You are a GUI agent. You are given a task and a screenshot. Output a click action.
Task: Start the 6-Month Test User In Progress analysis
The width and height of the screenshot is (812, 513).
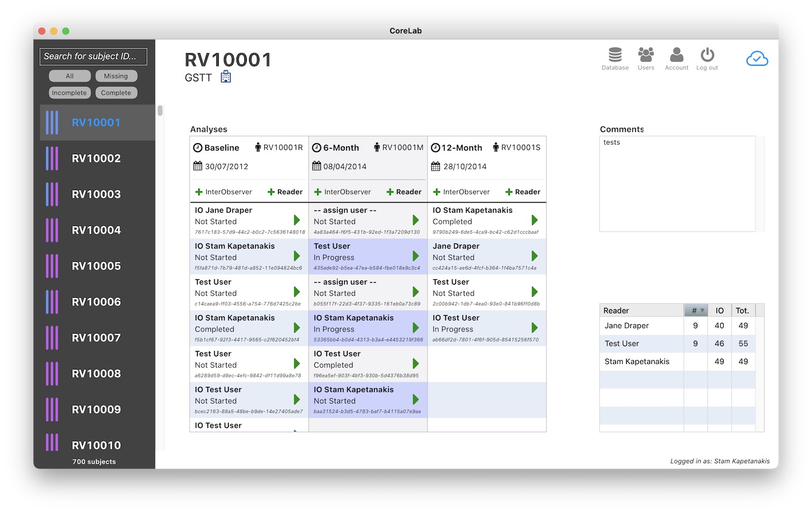pos(416,256)
